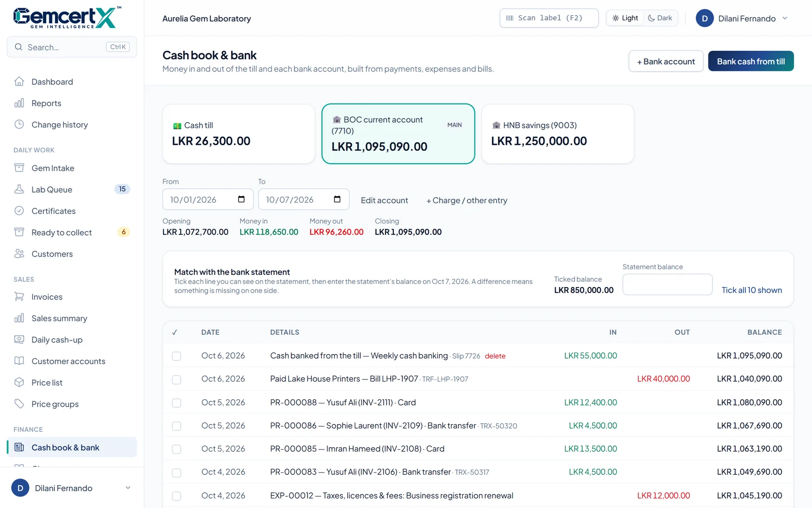This screenshot has width=812, height=508.
Task: Click the HNB savings bank icon
Action: pos(496,125)
